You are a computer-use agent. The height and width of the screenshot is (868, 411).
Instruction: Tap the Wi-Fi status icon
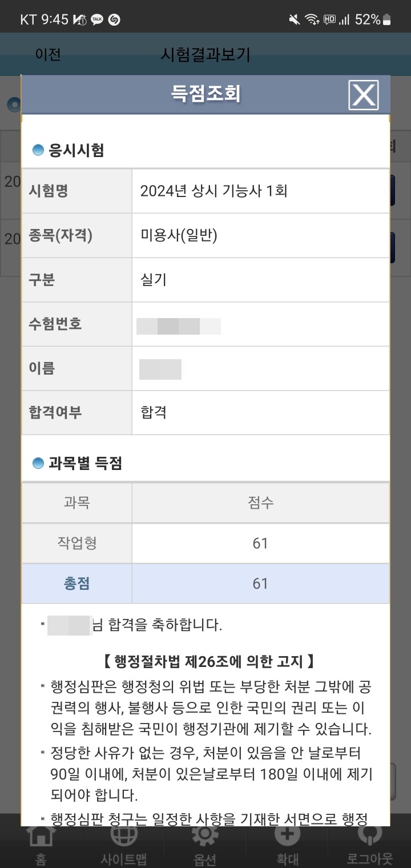click(x=312, y=20)
